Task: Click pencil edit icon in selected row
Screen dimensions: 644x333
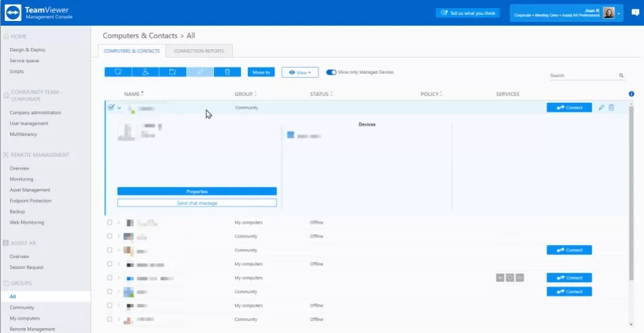Action: [601, 108]
